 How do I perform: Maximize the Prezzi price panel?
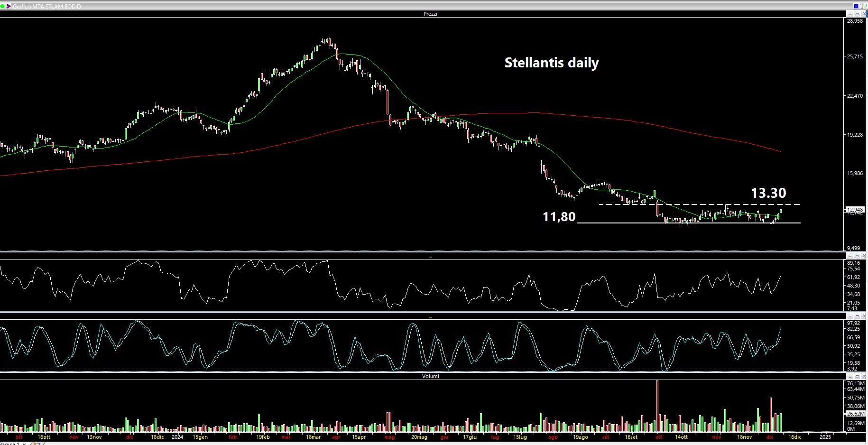pyautogui.click(x=857, y=14)
